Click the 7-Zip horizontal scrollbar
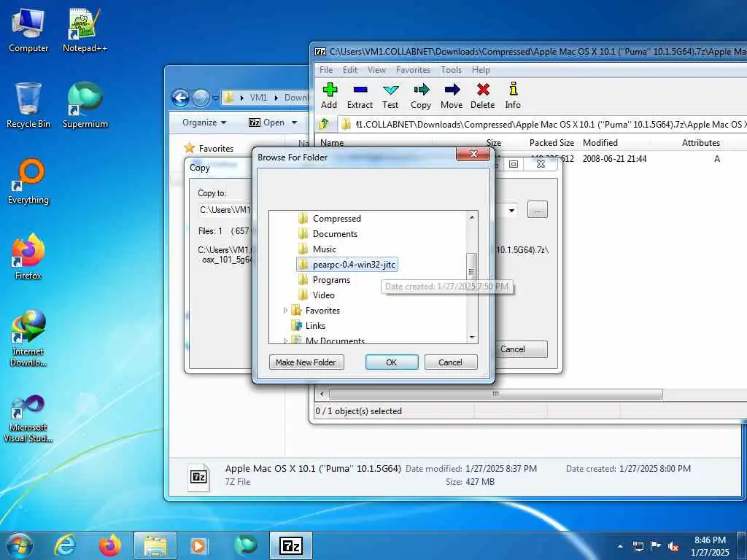 pyautogui.click(x=495, y=394)
